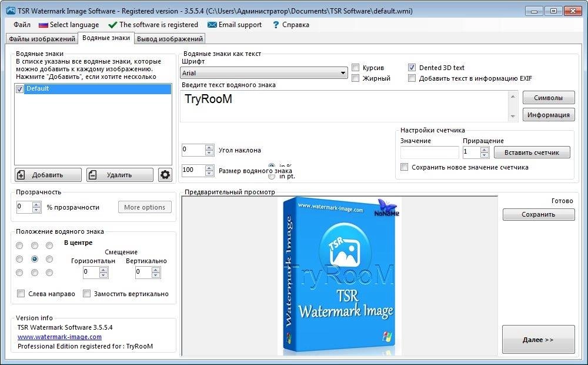Select the center position radio button

[x=35, y=259]
